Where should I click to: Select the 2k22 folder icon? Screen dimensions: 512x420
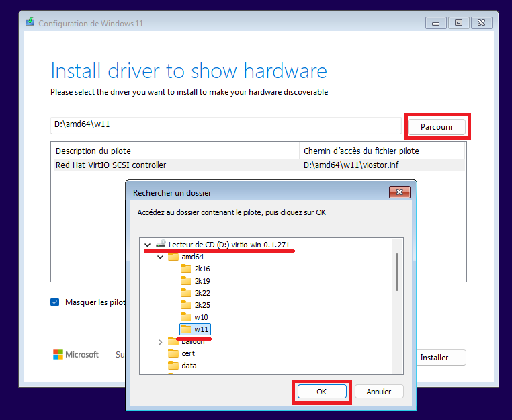point(186,293)
